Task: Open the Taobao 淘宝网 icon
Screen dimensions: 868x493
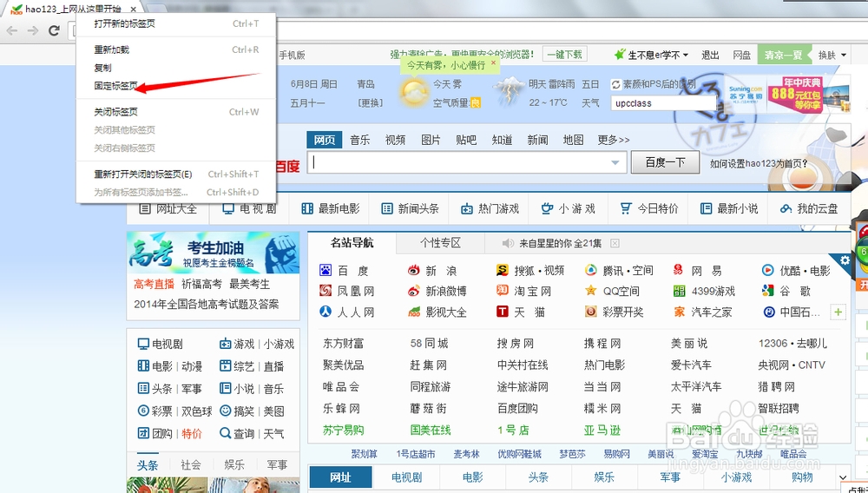Action: click(502, 291)
